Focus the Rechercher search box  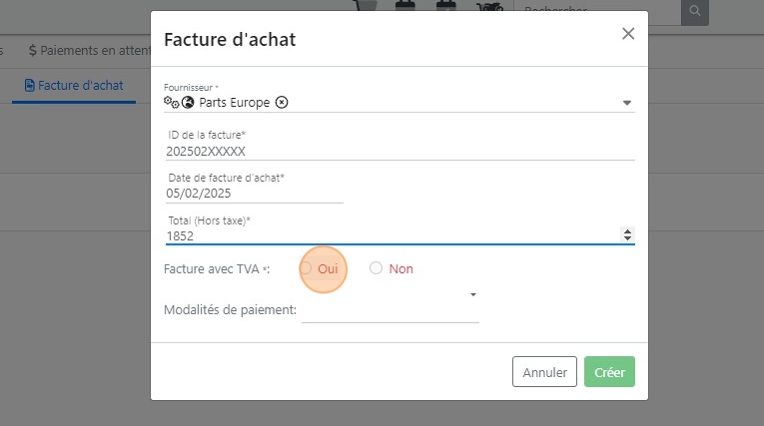pyautogui.click(x=596, y=13)
